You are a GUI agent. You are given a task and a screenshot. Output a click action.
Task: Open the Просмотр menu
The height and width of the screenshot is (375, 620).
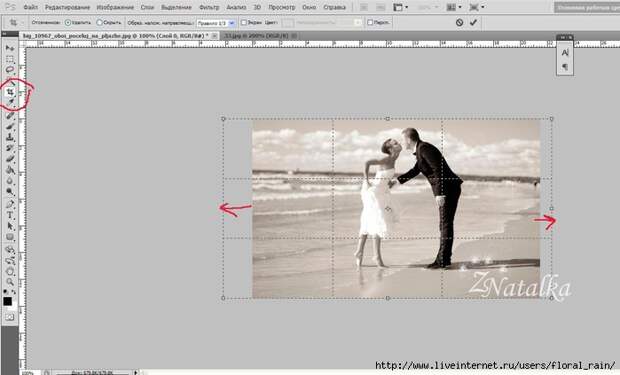coord(282,7)
